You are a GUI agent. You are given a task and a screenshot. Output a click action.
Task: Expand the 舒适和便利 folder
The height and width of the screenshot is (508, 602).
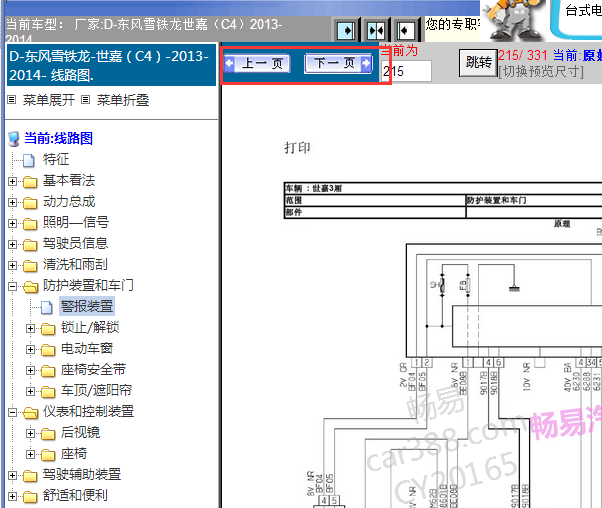pyautogui.click(x=12, y=496)
